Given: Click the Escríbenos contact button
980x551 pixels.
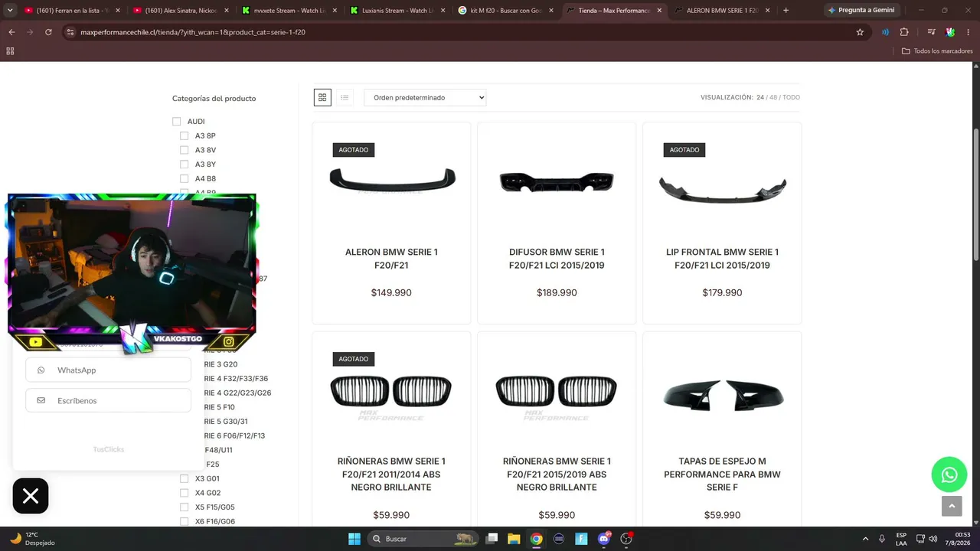Looking at the screenshot, I should [108, 400].
